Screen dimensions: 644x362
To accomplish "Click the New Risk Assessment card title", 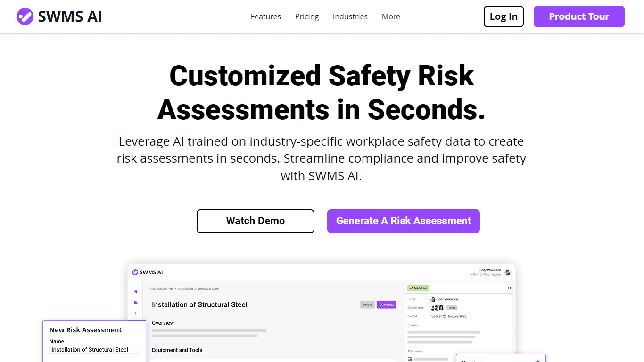I will 86,330.
